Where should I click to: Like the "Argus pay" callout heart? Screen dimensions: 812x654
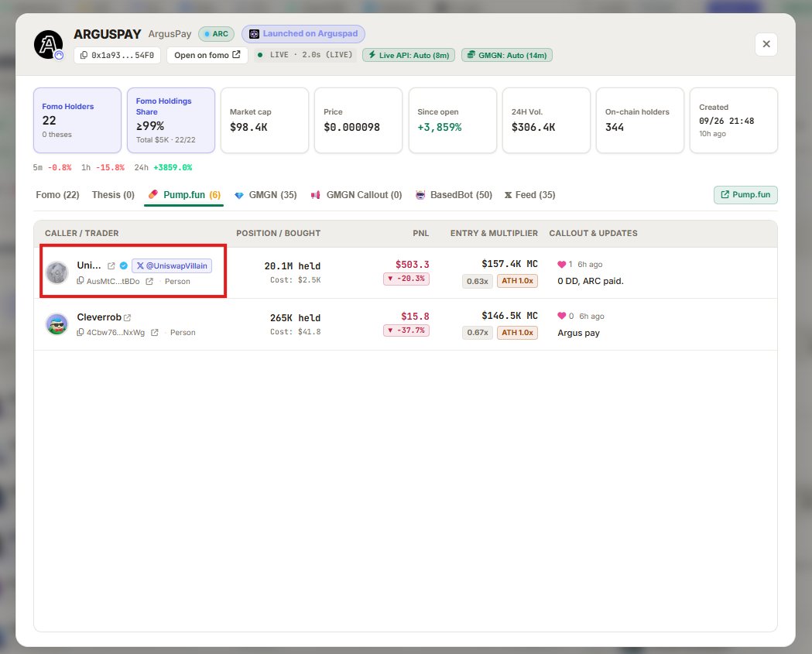coord(561,316)
